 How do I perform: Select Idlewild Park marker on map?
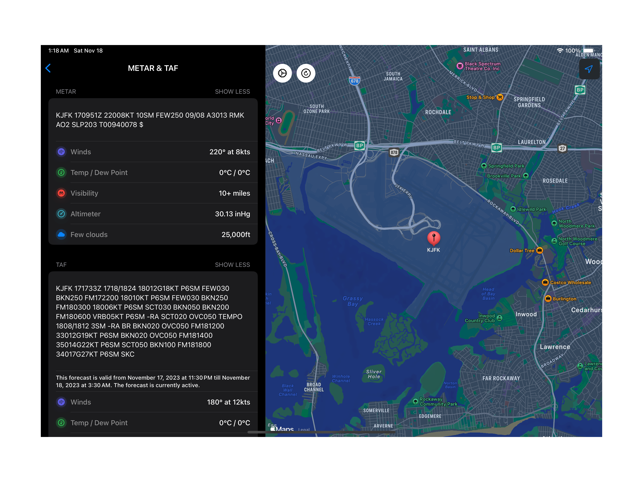pyautogui.click(x=513, y=209)
